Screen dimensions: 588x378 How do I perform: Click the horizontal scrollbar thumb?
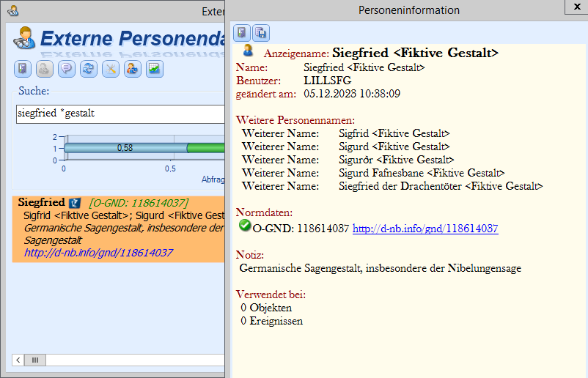(35, 360)
